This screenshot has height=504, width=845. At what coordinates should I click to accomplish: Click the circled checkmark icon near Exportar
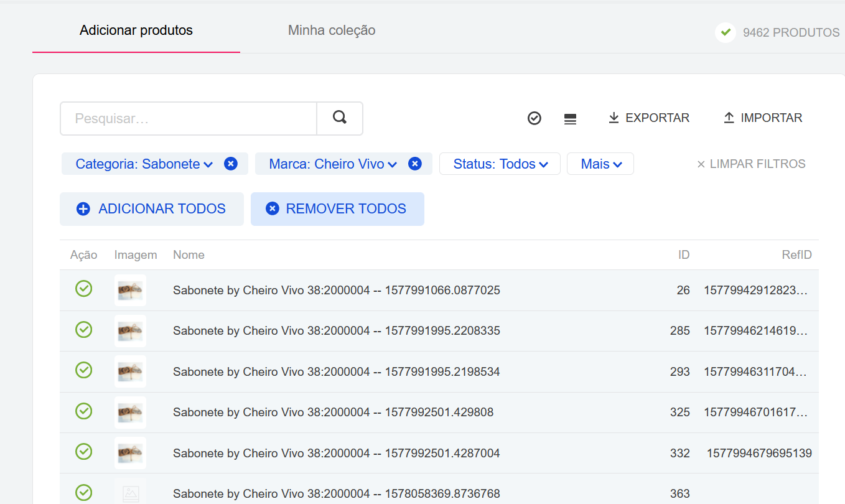click(534, 118)
